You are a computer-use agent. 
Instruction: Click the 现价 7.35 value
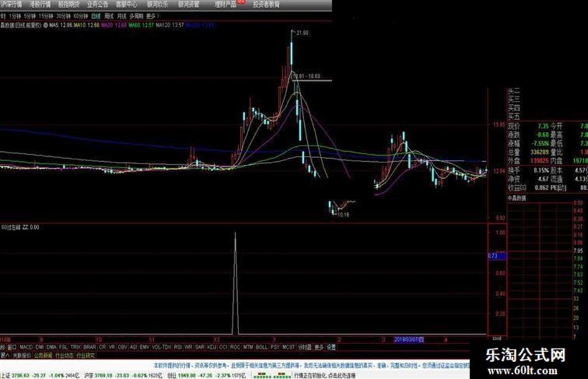click(543, 126)
